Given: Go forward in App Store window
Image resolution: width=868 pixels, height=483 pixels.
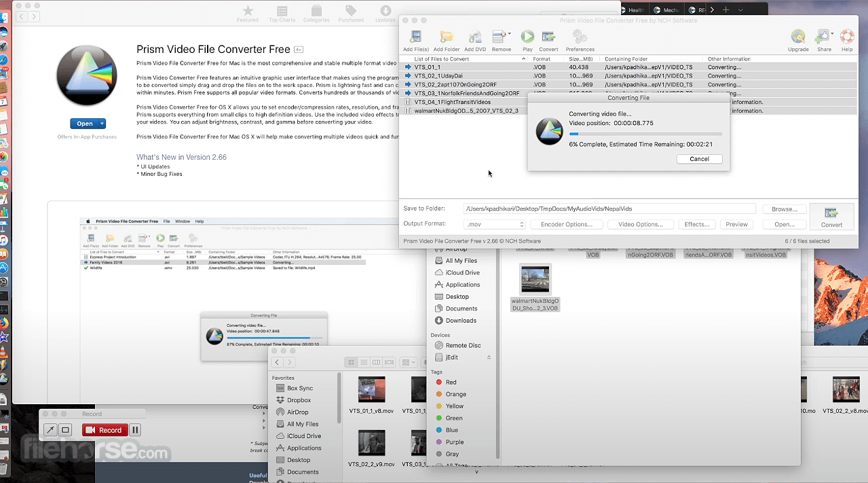Looking at the screenshot, I should [34, 16].
